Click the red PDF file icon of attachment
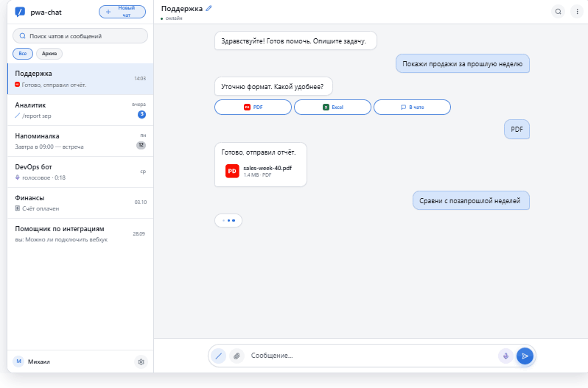The image size is (588, 388). [x=232, y=171]
